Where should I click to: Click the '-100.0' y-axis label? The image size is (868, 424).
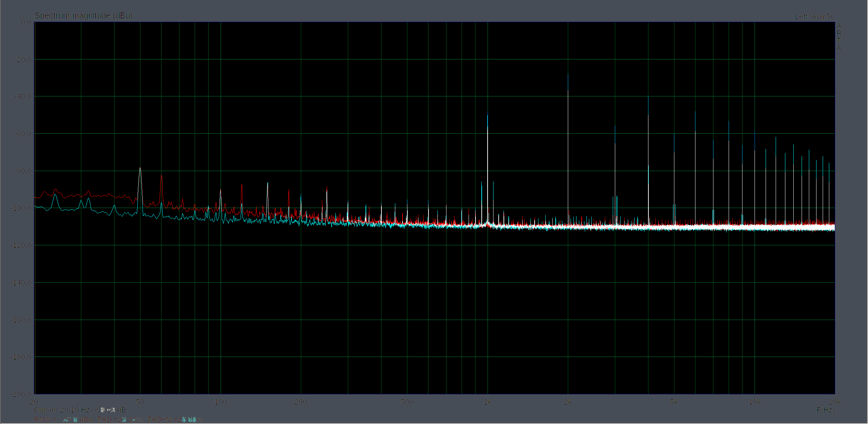coord(21,208)
